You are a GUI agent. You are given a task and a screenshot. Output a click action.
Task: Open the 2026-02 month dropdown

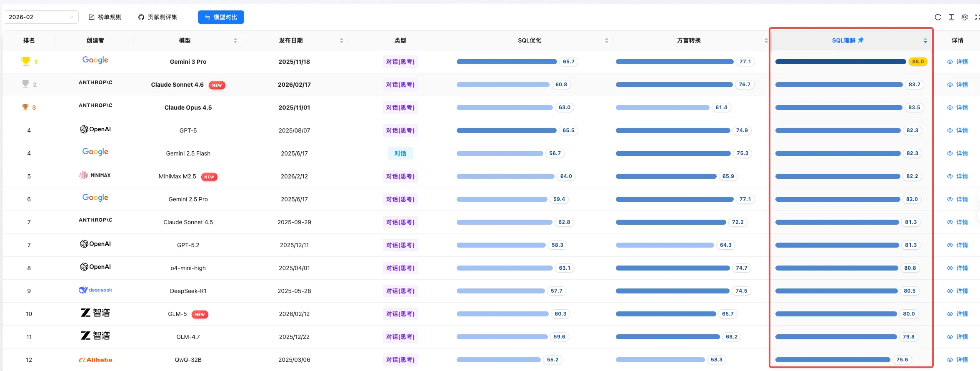point(41,17)
